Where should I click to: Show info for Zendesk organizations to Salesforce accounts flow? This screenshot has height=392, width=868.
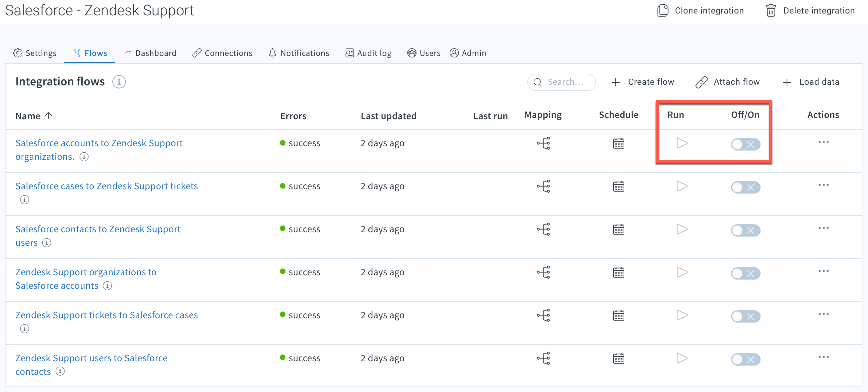107,286
